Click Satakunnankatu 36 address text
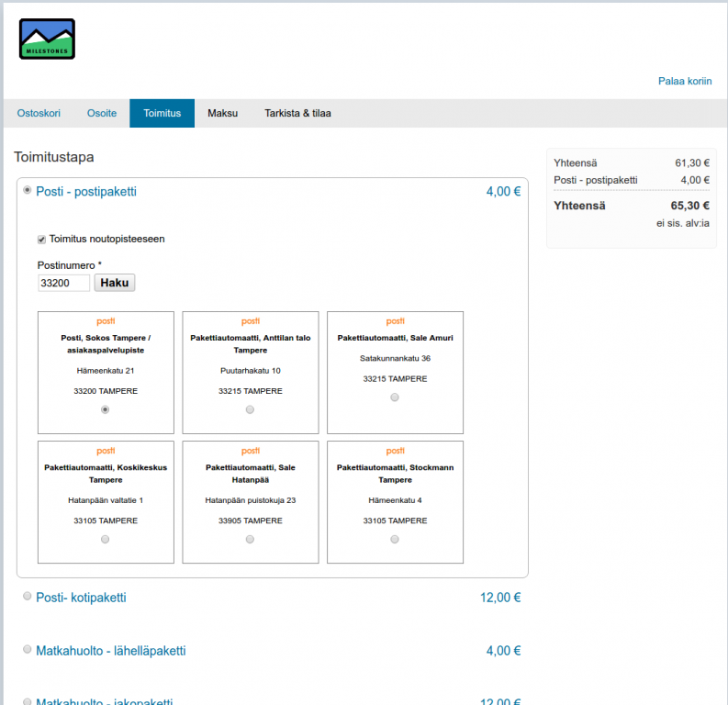Screen dimensions: 728x705 coord(395,358)
